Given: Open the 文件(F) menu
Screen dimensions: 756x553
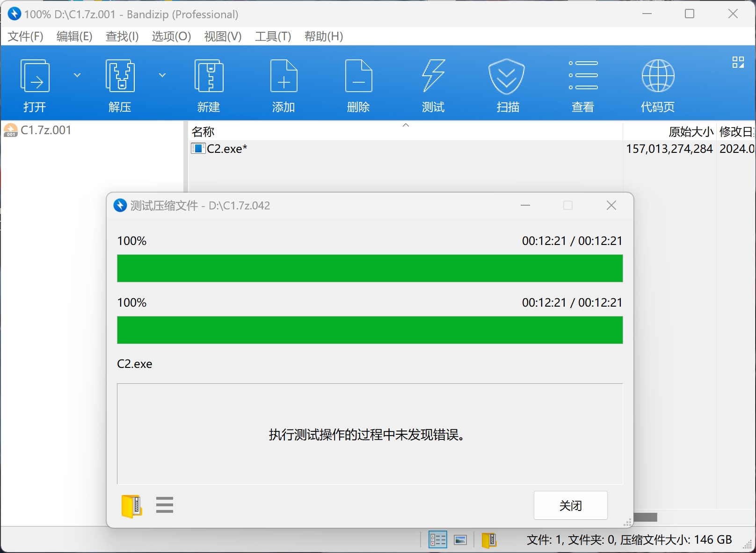Looking at the screenshot, I should click(x=25, y=36).
